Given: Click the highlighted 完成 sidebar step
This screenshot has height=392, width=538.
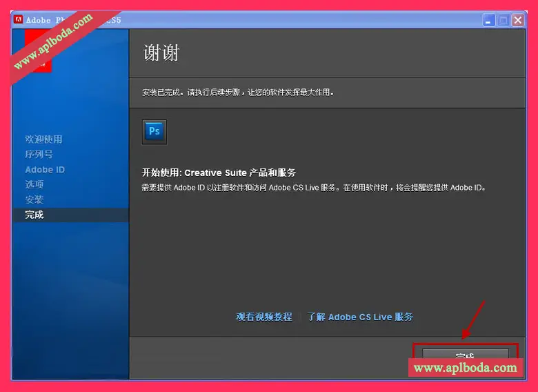Looking at the screenshot, I should coord(34,215).
